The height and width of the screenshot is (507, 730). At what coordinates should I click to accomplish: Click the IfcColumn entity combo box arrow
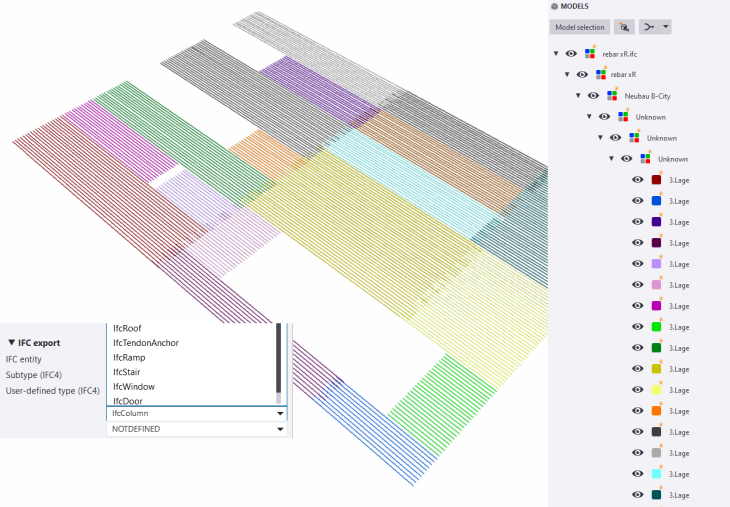coord(280,412)
